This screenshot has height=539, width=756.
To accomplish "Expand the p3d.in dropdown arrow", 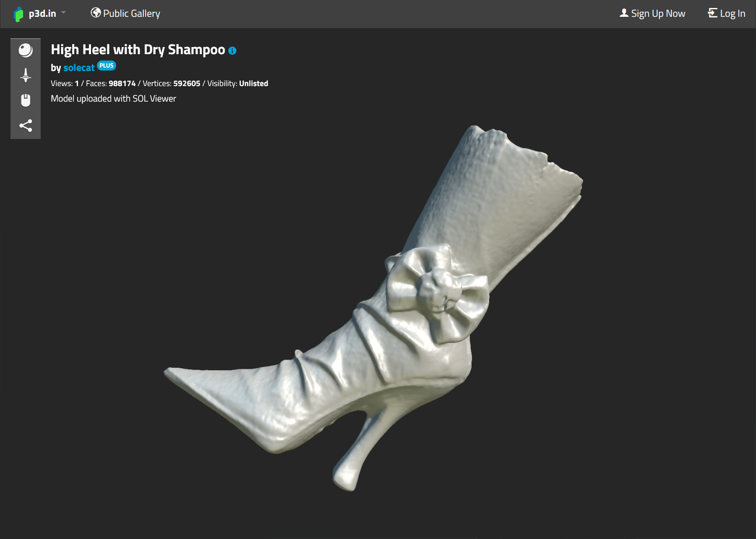I will [x=63, y=13].
